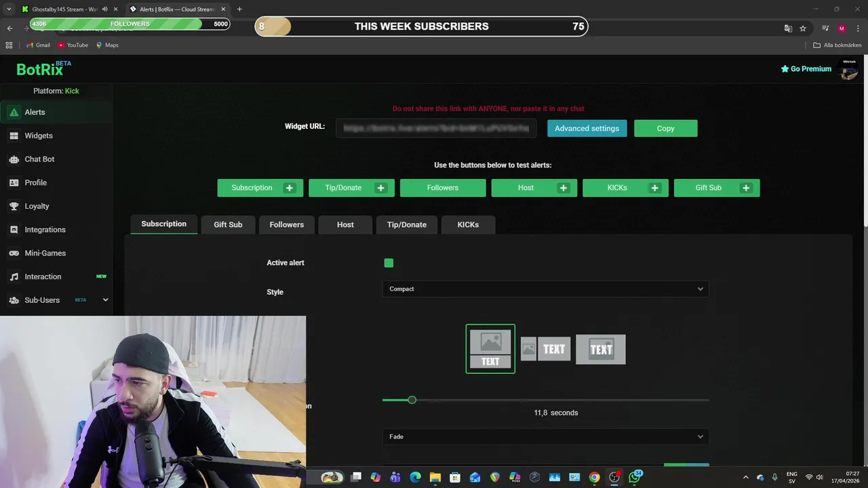Click the Advanced settings button
Image resolution: width=868 pixels, height=488 pixels.
(587, 129)
